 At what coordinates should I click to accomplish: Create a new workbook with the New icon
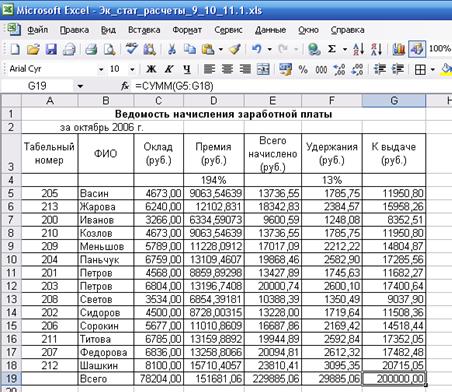click(x=14, y=49)
